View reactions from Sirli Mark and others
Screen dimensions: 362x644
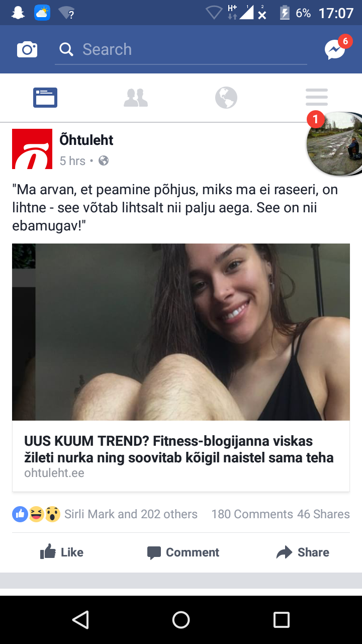105,514
